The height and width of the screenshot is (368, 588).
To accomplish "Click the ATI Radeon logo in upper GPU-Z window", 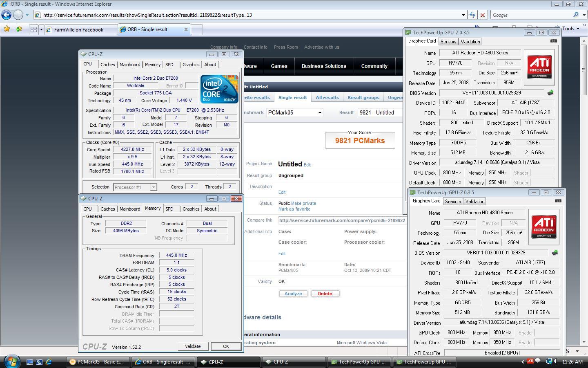I will point(539,67).
